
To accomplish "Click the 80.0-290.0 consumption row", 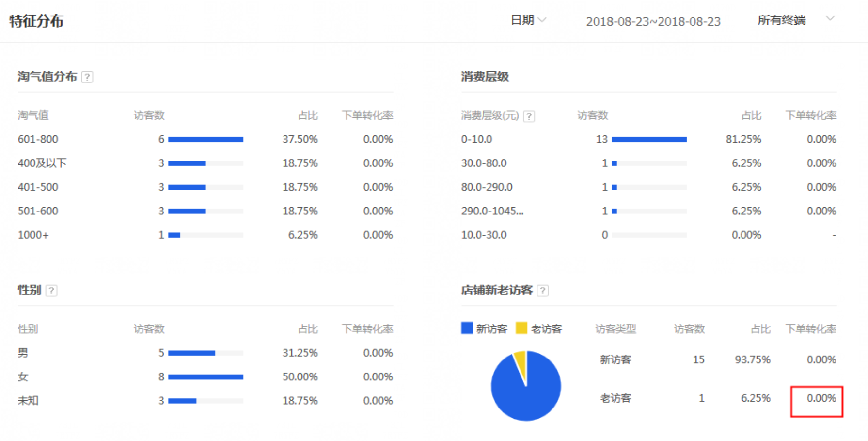I will [648, 187].
